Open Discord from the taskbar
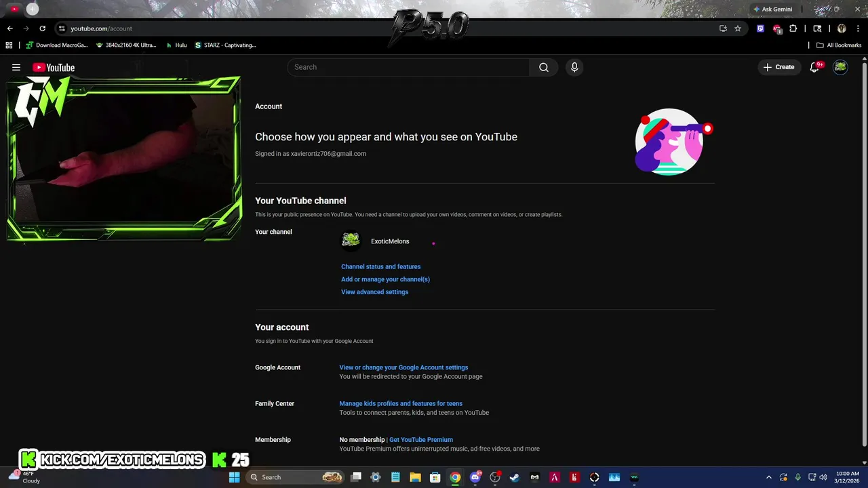The height and width of the screenshot is (488, 868). pyautogui.click(x=475, y=477)
